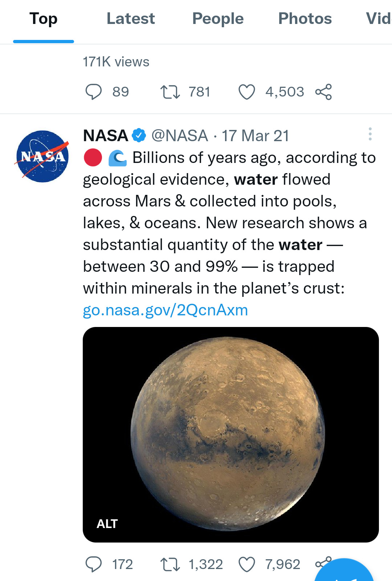
Task: Open NASA display name profile
Action: (x=106, y=136)
